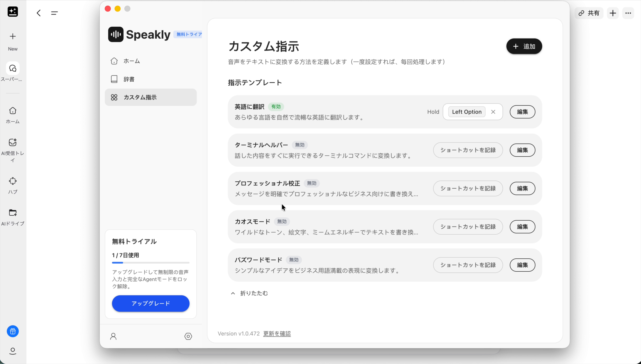
Task: Open the AIドライブ folder icon
Action: point(13,213)
